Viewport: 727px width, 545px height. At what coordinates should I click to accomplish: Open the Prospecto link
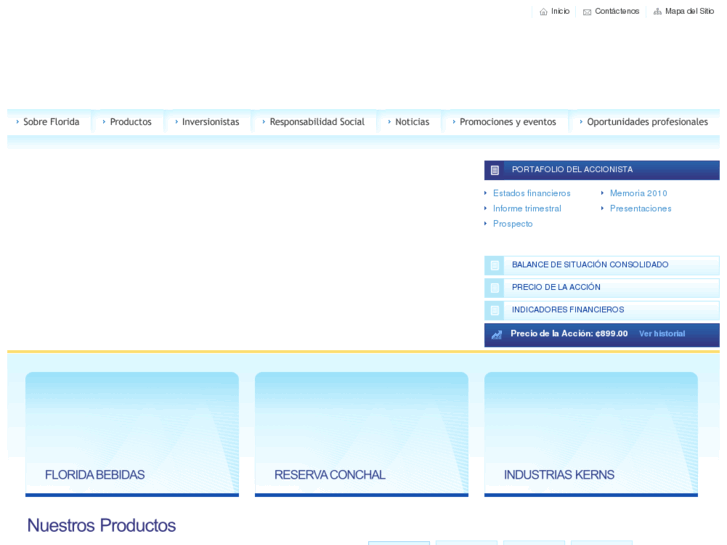[x=513, y=224]
